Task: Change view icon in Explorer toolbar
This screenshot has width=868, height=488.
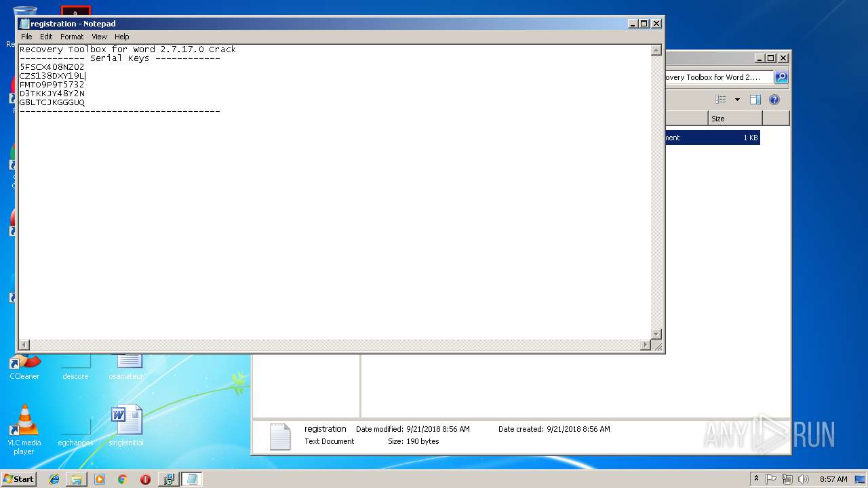Action: [721, 100]
